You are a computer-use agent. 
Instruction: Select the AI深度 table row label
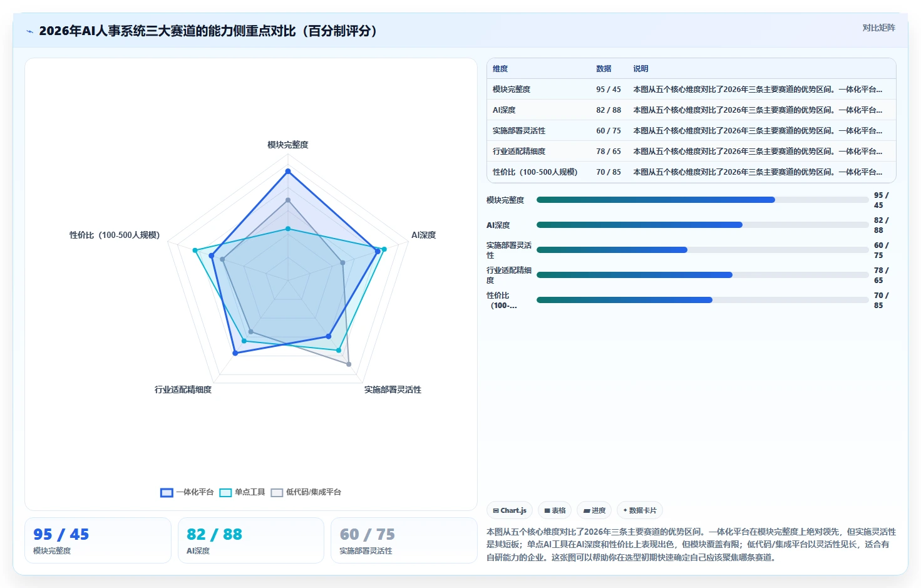pos(504,110)
